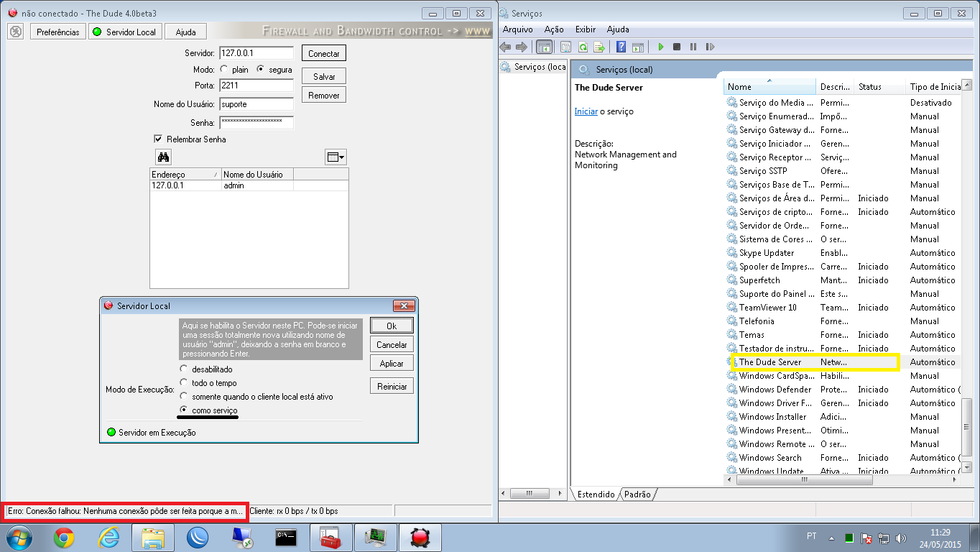The image size is (980, 552).
Task: Click the Back arrow in Serviços toolbar
Action: click(x=505, y=47)
